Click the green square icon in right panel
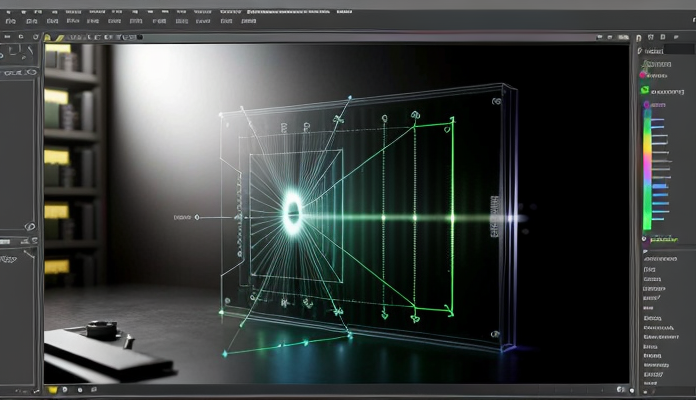696x400 pixels. click(x=645, y=90)
